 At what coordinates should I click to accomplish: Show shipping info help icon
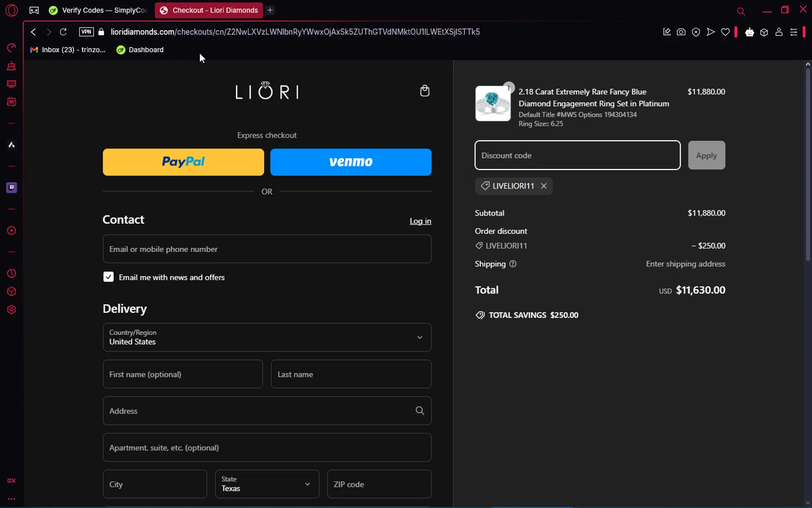(x=513, y=264)
